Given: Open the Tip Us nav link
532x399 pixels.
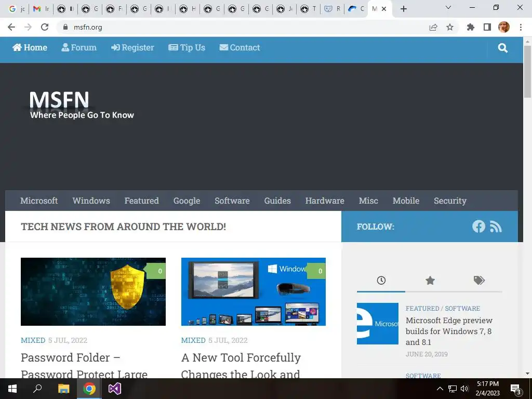Looking at the screenshot, I should [x=187, y=47].
